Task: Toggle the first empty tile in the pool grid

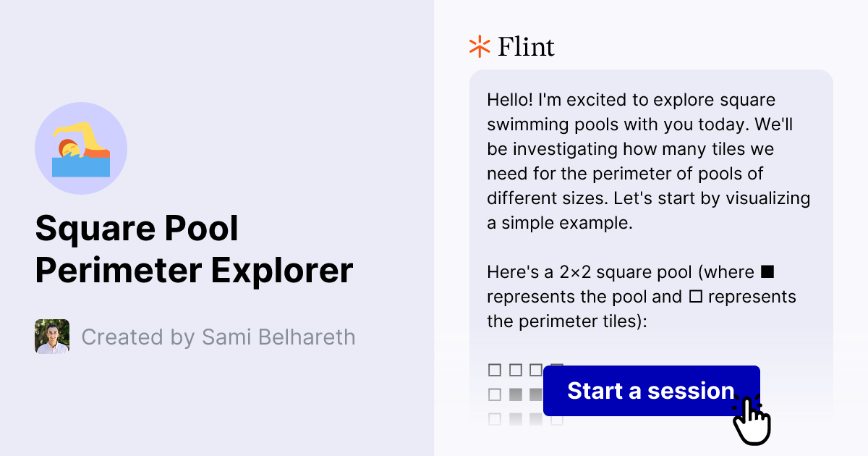Action: 495,369
